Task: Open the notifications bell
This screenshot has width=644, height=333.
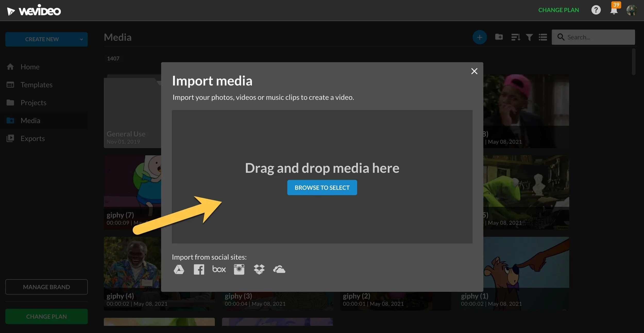Action: point(614,11)
